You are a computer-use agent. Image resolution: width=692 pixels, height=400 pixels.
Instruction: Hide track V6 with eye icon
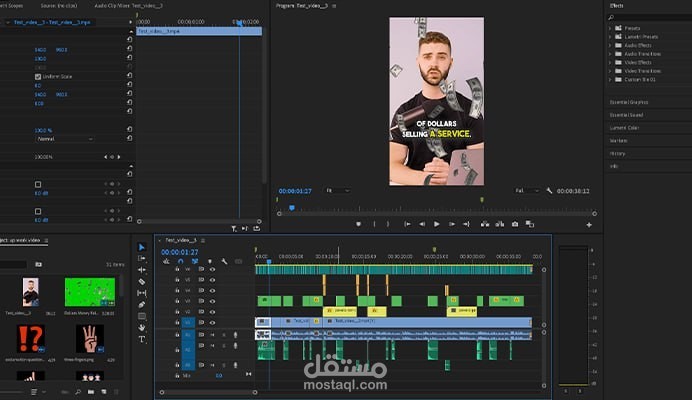212,269
